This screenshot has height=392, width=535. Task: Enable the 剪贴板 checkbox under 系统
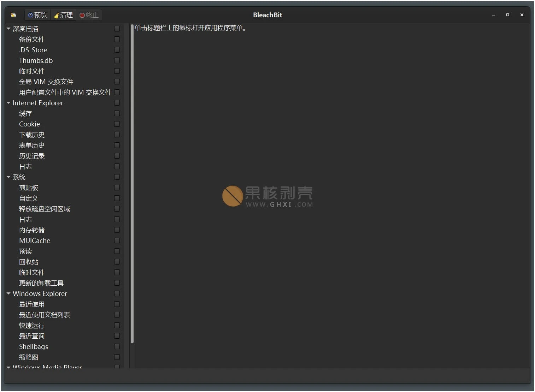tap(117, 188)
